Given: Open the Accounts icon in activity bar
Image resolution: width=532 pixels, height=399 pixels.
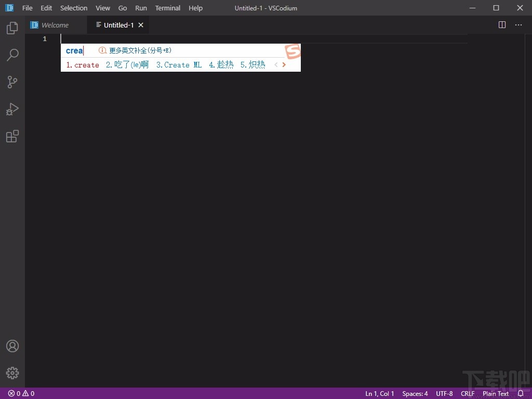Looking at the screenshot, I should click(12, 345).
